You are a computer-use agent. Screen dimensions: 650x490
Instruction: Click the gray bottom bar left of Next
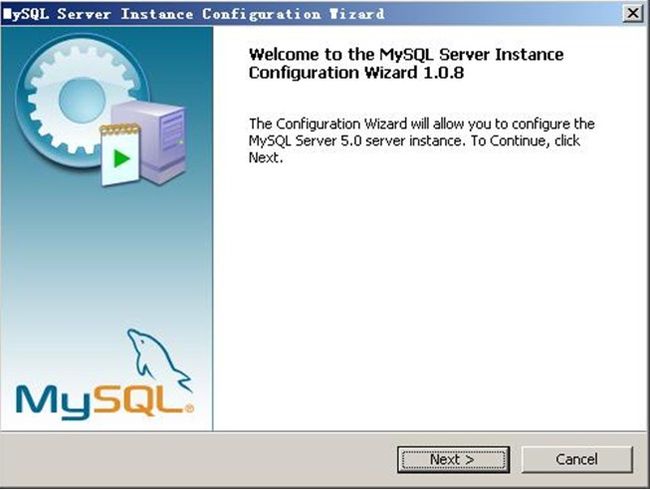[x=200, y=459]
